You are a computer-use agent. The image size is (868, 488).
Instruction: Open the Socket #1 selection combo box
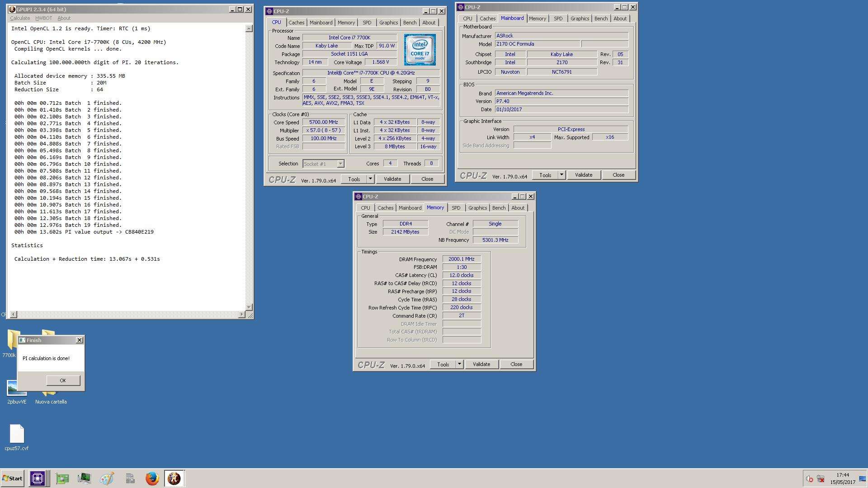(x=323, y=164)
